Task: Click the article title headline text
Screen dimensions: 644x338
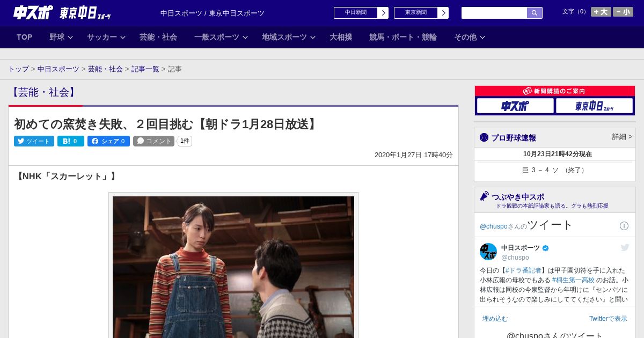Action: (167, 124)
